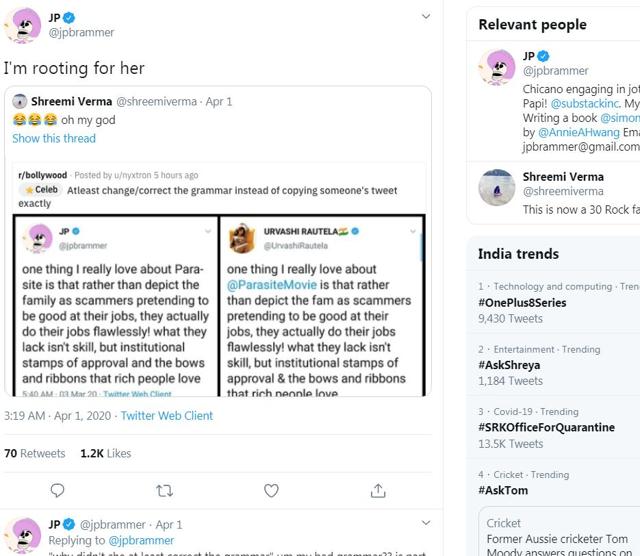This screenshot has height=556, width=640.
Task: Click the @jpbrammer handle under tweet author
Action: [81, 33]
